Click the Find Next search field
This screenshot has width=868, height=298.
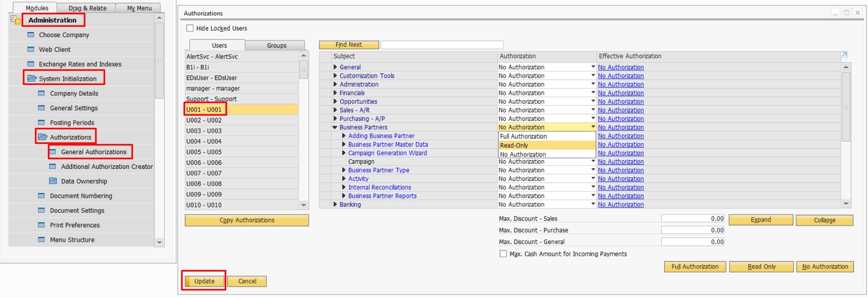point(442,45)
